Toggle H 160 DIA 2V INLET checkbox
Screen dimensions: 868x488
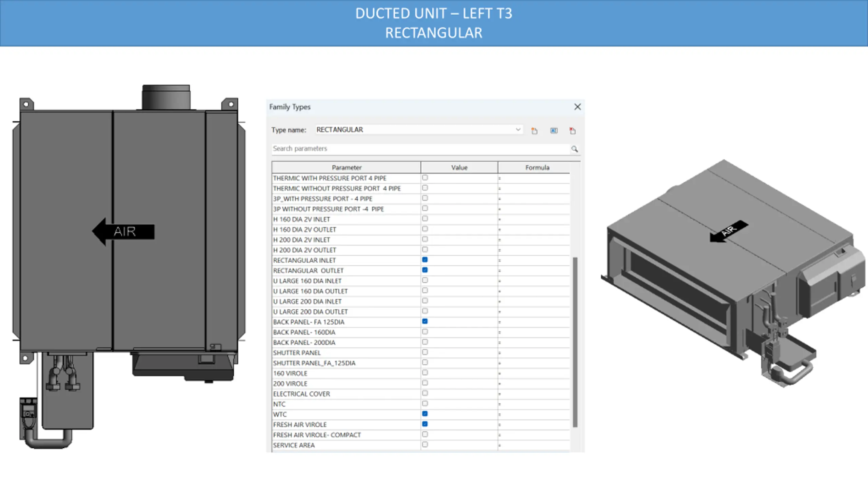tap(425, 219)
